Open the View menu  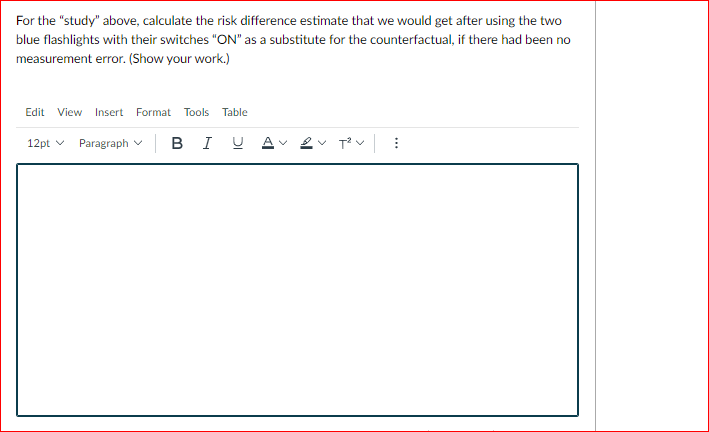(x=70, y=112)
